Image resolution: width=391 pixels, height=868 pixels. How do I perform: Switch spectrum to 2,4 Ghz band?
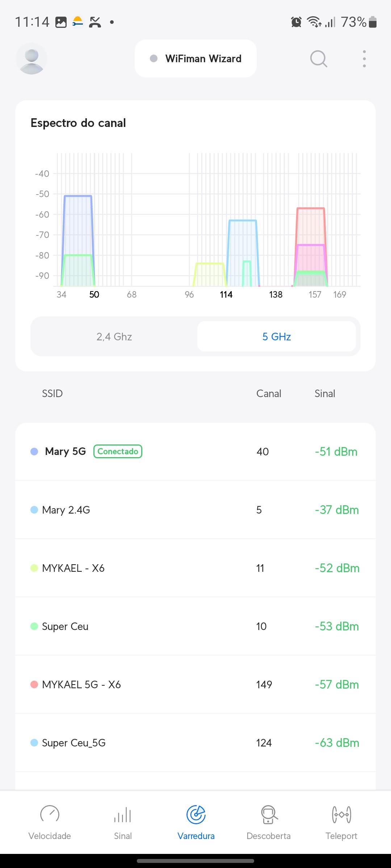coord(114,337)
